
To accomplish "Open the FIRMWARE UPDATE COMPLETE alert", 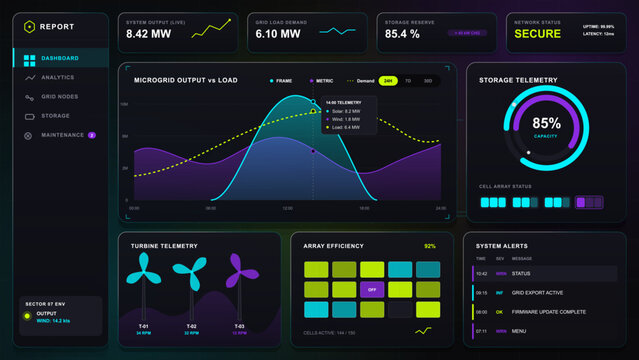I will (544, 312).
